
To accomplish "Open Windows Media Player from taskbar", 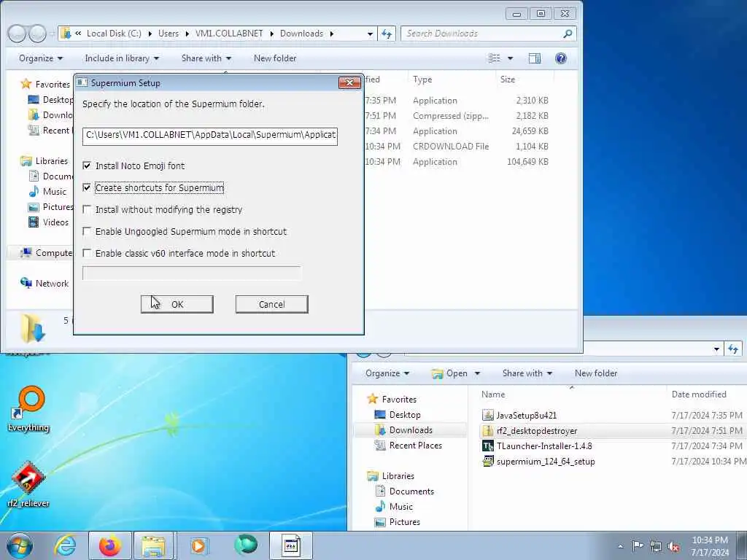I will point(198,545).
